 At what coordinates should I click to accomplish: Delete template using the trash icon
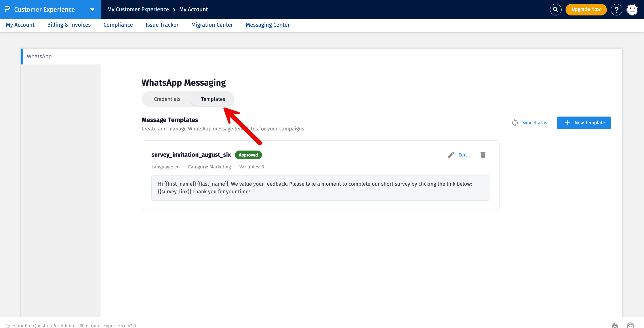pos(483,155)
